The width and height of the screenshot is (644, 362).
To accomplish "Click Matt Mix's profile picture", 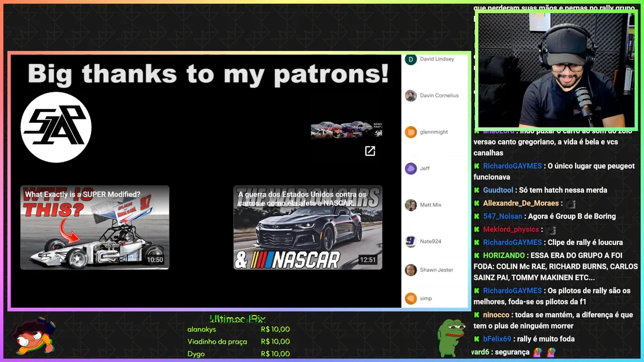I will pos(411,205).
